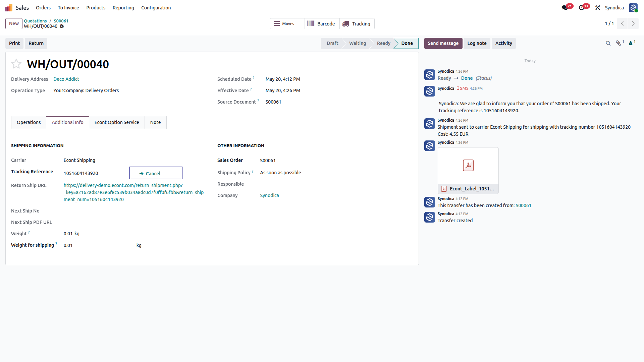Click the Weight for shipping help question mark
The height and width of the screenshot is (362, 644).
tap(56, 244)
